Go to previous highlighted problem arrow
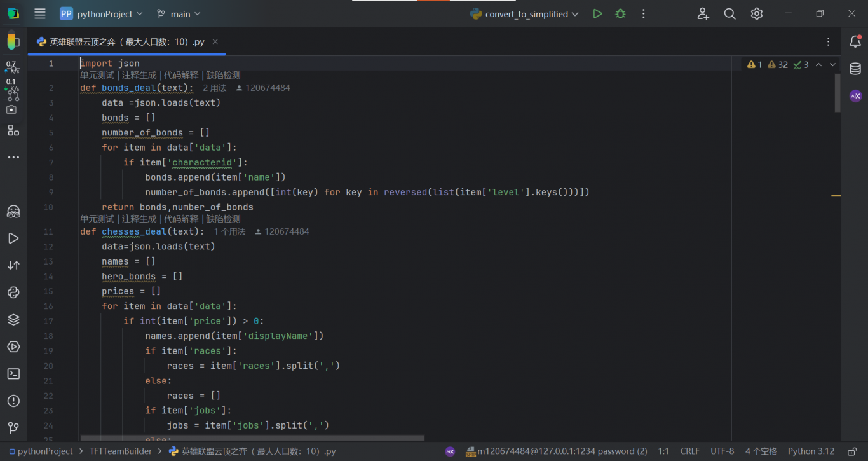Screen dimensions: 868x461 818,64
